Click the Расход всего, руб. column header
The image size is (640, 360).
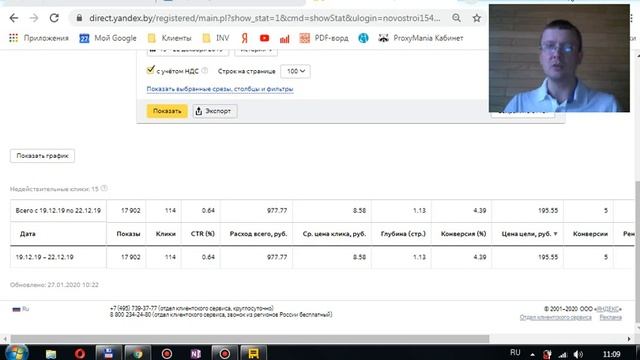coord(258,234)
